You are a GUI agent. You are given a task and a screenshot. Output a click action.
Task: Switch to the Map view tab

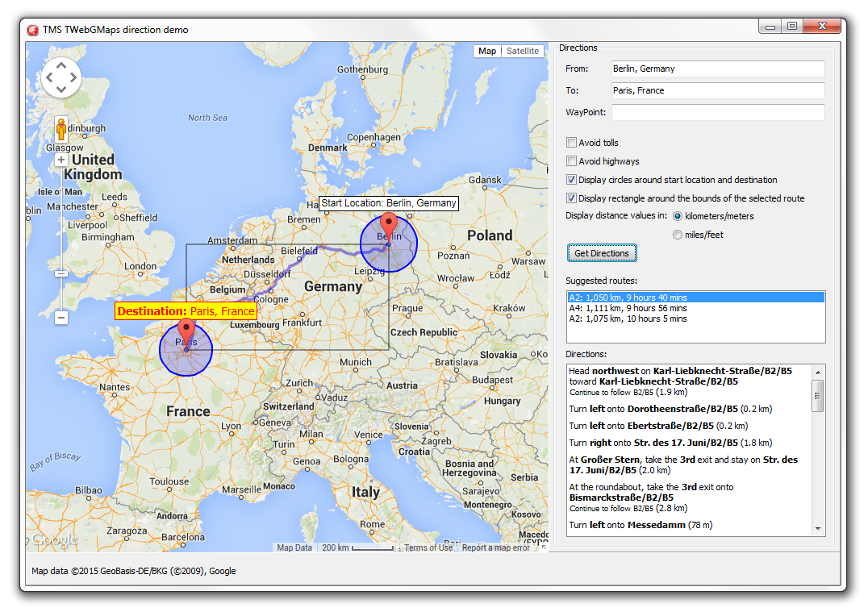tap(486, 51)
